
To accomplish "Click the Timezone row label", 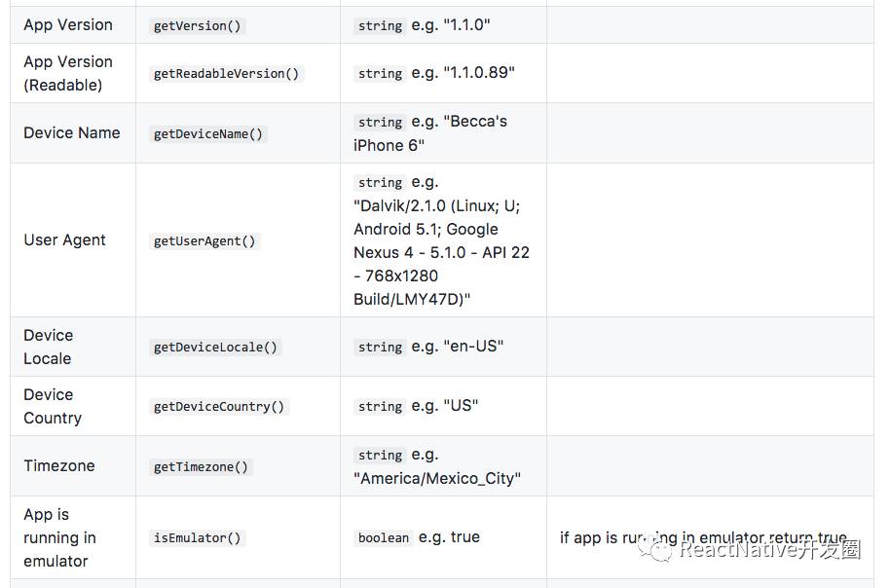I will coord(59,466).
